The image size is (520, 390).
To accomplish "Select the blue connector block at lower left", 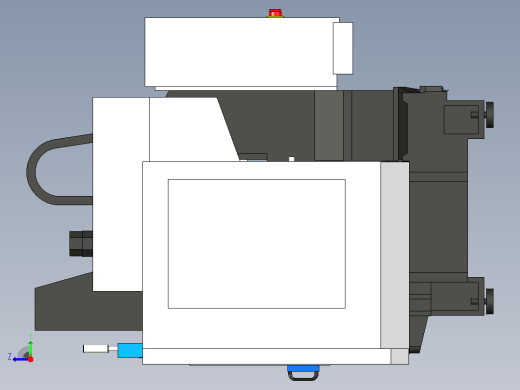I will tap(130, 350).
